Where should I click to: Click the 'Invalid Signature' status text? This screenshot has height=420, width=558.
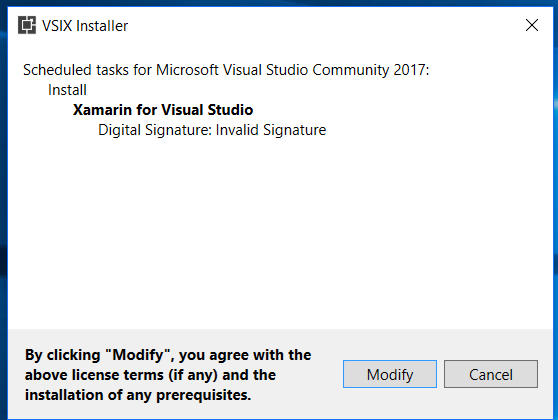[271, 130]
